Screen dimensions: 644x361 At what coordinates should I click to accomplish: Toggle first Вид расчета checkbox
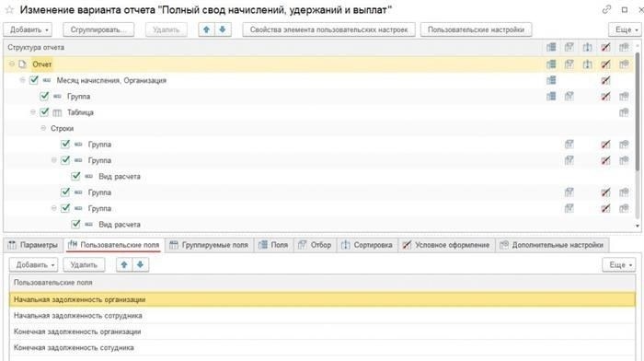[x=75, y=177]
